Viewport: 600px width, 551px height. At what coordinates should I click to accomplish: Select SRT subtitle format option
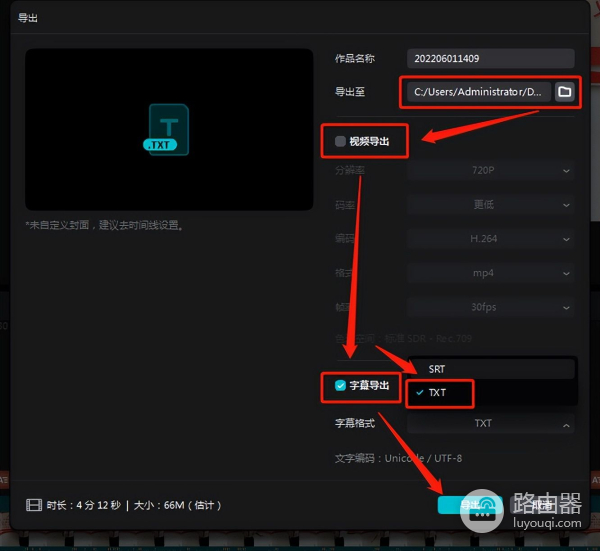point(491,369)
